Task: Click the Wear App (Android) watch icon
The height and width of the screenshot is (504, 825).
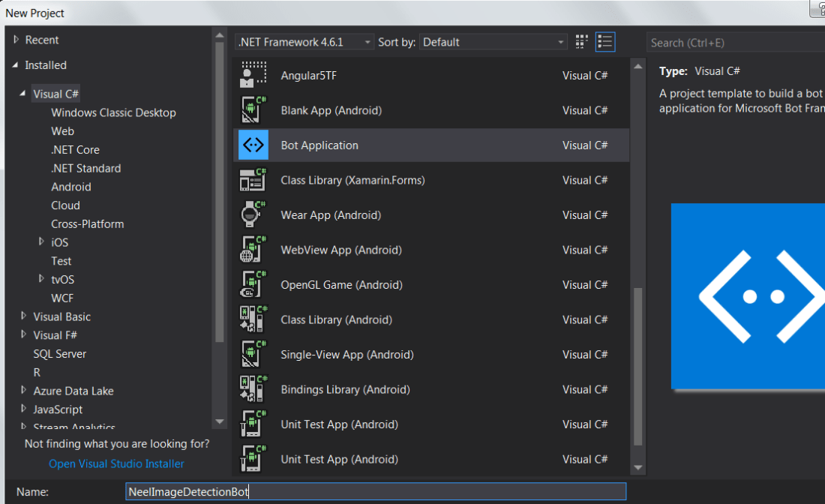Action: coord(253,215)
